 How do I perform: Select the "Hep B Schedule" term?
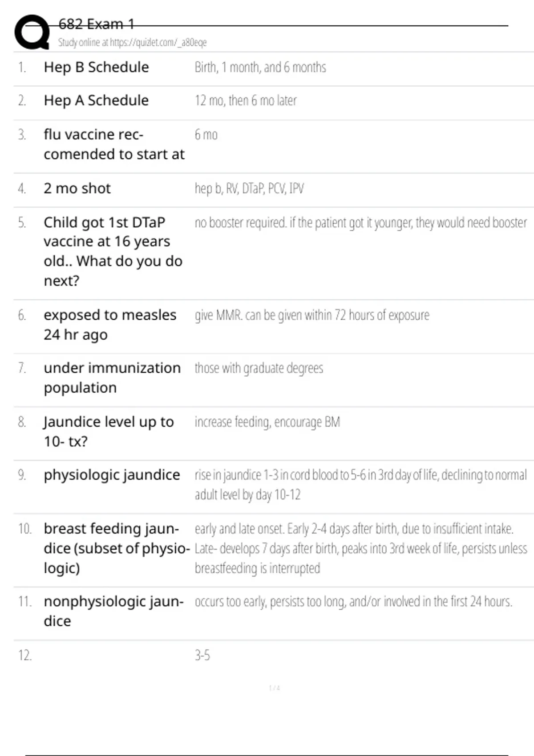96,67
